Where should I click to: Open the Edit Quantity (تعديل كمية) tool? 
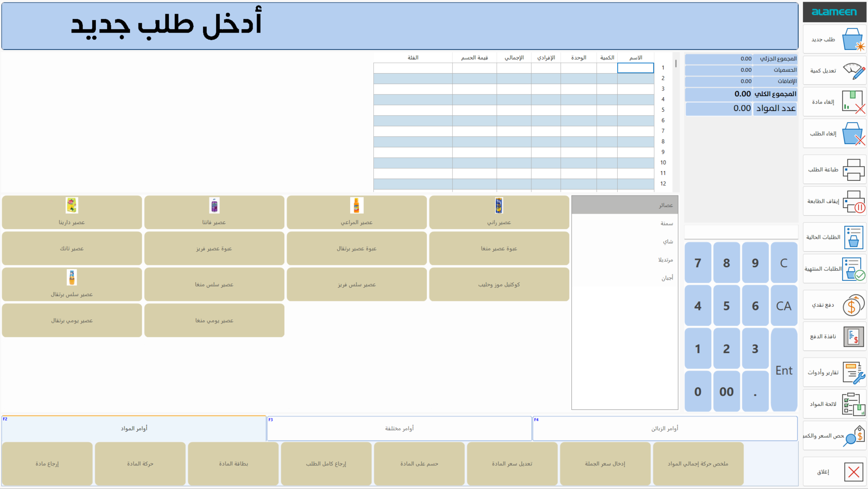click(834, 70)
